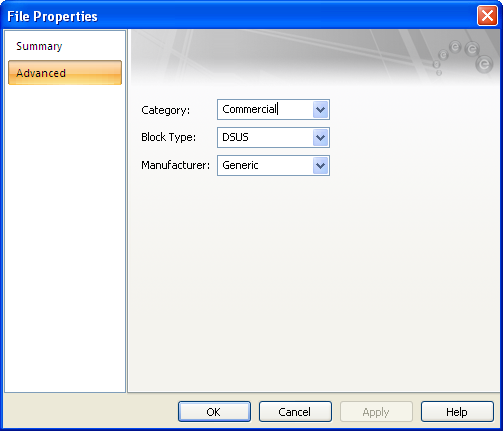Open the Block Type dropdown arrow
Viewport: 503px width, 431px height.
[x=321, y=137]
